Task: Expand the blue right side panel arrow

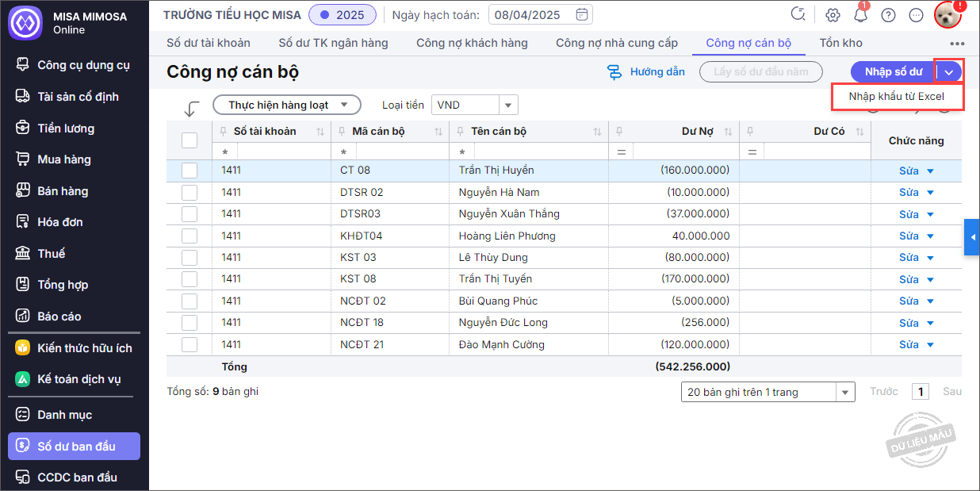Action: pyautogui.click(x=972, y=237)
